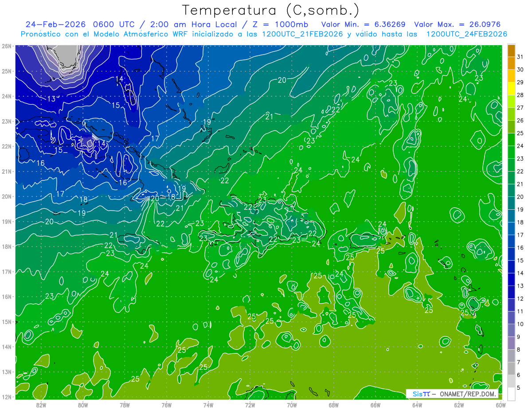Click the 'Valor Min. = 6.36269' text
The height and width of the screenshot is (411, 532).
coord(364,24)
